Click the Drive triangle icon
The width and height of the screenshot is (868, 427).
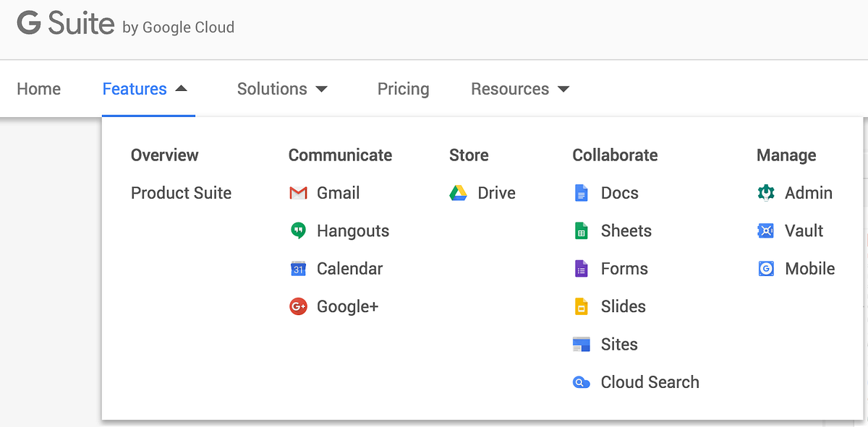click(x=458, y=193)
